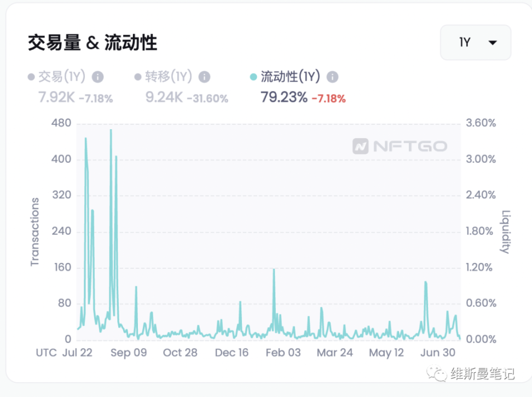The height and width of the screenshot is (397, 532).
Task: Click info icon next to 流动性(1Y)
Action: click(332, 77)
